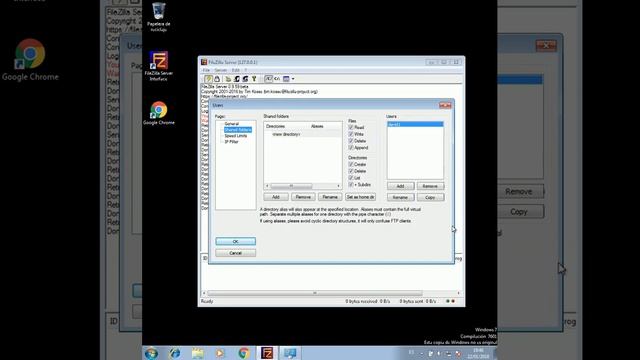Viewport: 640px width, 360px height.
Task: Select the General page in the tree
Action: [x=231, y=124]
